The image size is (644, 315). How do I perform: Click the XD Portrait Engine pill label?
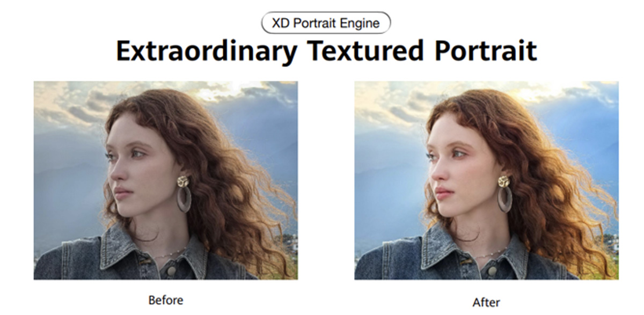[326, 23]
